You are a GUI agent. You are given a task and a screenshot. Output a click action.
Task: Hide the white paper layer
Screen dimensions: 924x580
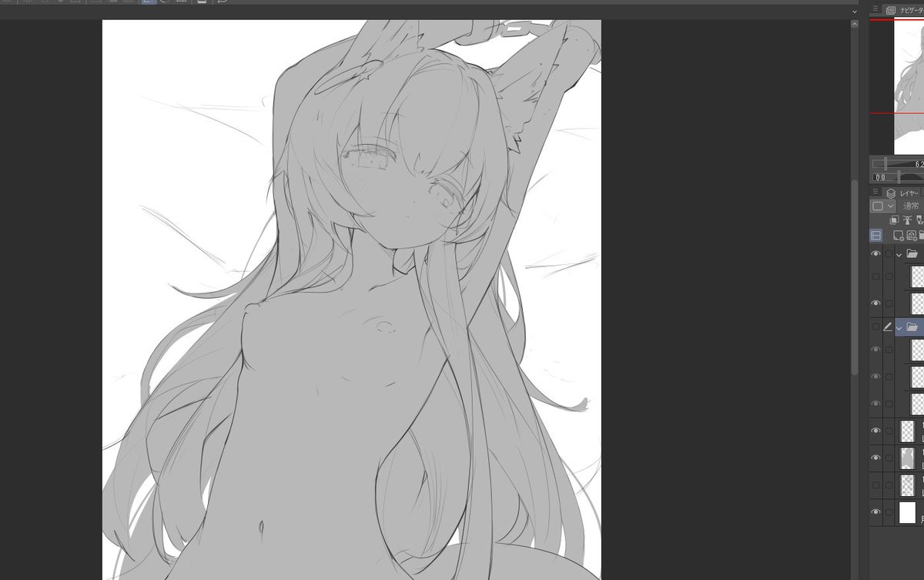[x=875, y=511]
